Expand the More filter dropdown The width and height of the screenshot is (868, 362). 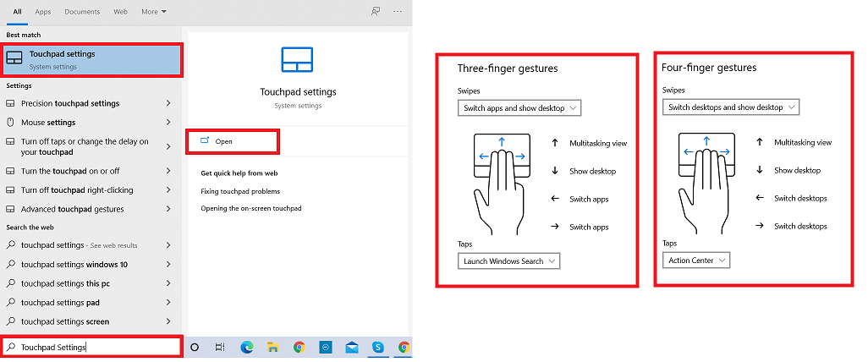point(154,12)
